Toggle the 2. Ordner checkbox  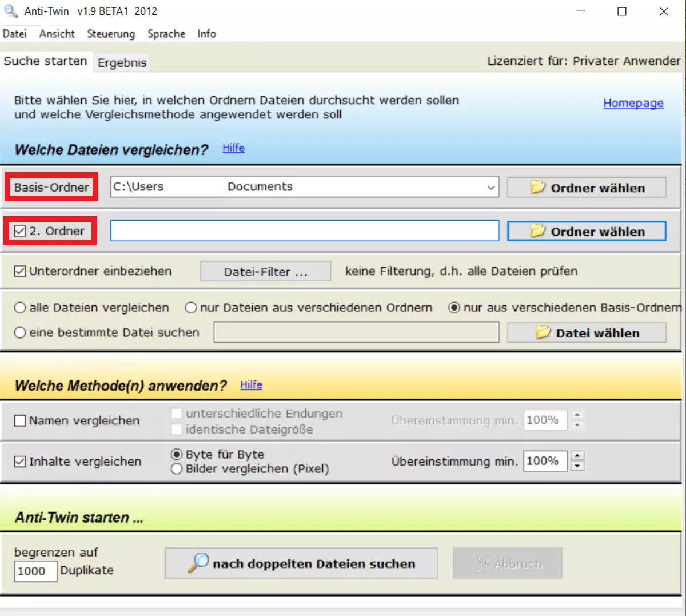coord(20,231)
